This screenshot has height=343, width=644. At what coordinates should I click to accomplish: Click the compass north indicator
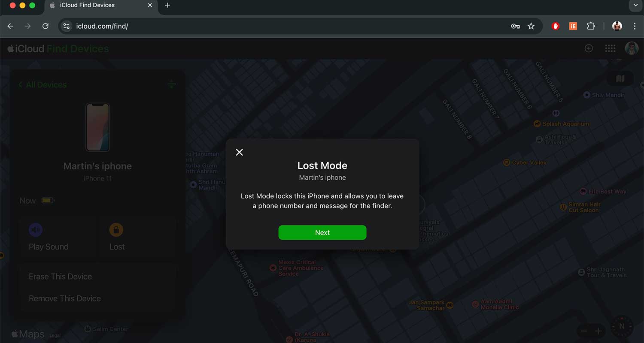[x=622, y=326]
